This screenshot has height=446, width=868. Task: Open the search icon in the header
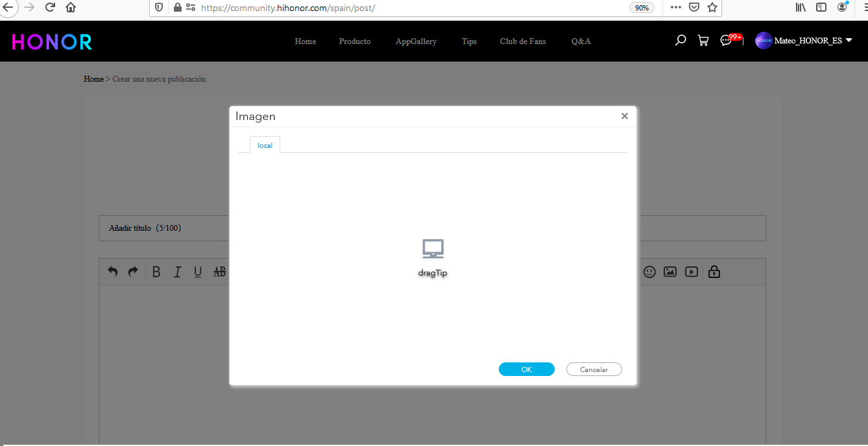[680, 40]
